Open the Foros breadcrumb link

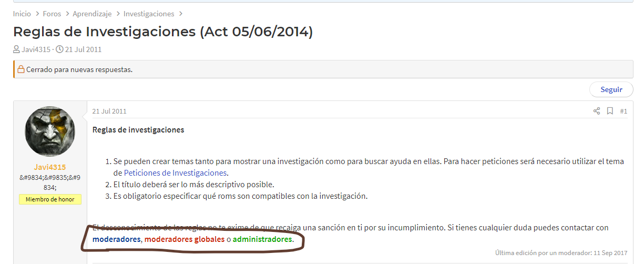point(52,14)
